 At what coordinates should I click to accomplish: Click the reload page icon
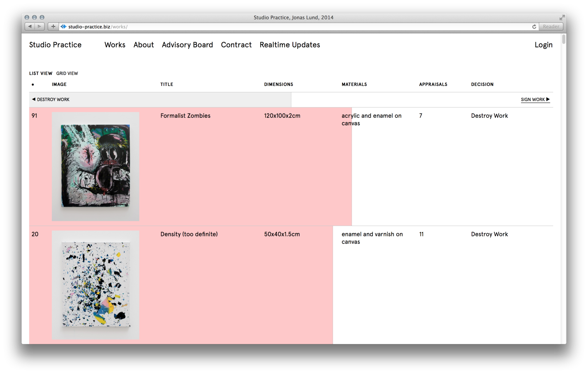pyautogui.click(x=534, y=27)
